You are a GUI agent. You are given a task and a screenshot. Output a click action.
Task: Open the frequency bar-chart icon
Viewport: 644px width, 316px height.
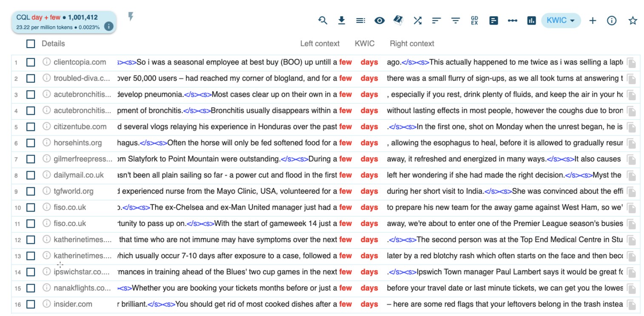pos(531,20)
